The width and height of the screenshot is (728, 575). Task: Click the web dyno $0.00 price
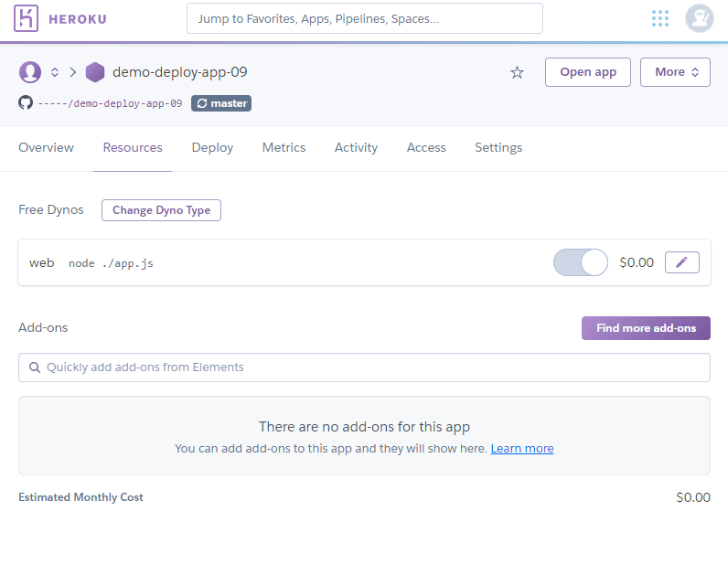[637, 262]
